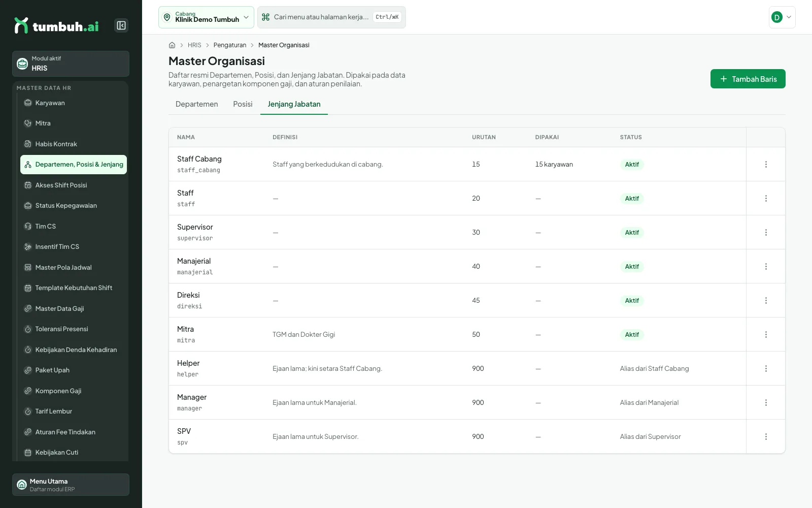Open Komponen Gaji menu item
Viewport: 812px width, 508px height.
(x=74, y=391)
